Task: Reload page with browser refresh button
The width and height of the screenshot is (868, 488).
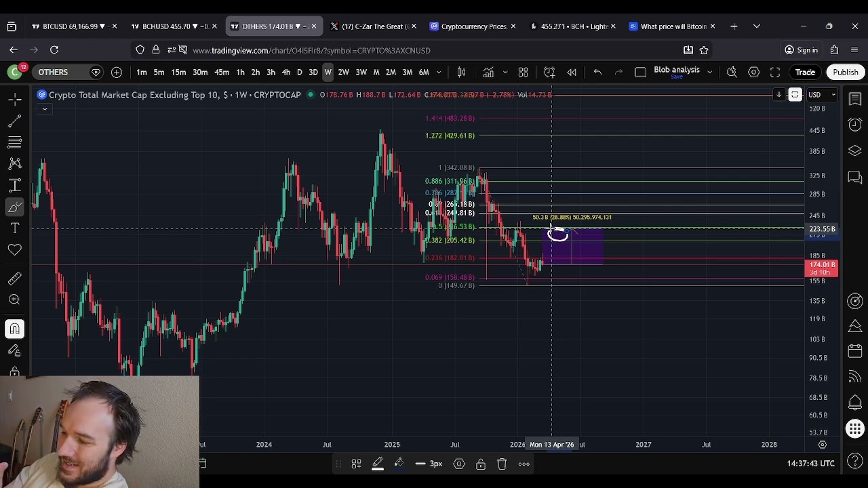Action: click(54, 50)
